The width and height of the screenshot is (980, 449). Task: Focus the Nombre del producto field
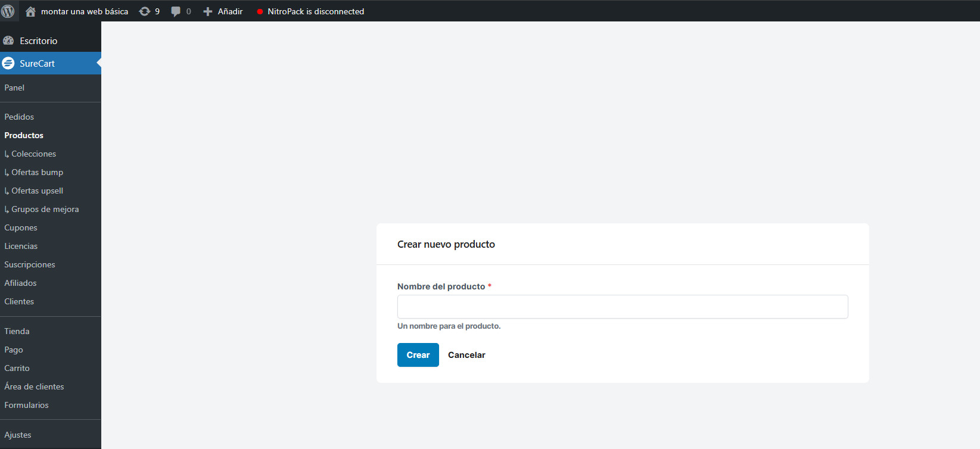[623, 307]
